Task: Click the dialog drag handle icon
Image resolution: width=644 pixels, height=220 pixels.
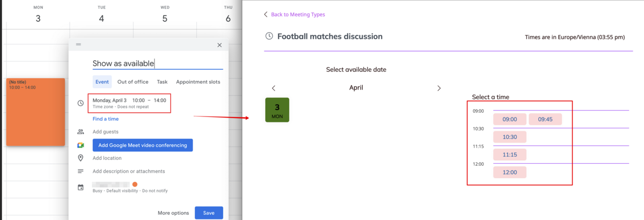Action: [78, 45]
